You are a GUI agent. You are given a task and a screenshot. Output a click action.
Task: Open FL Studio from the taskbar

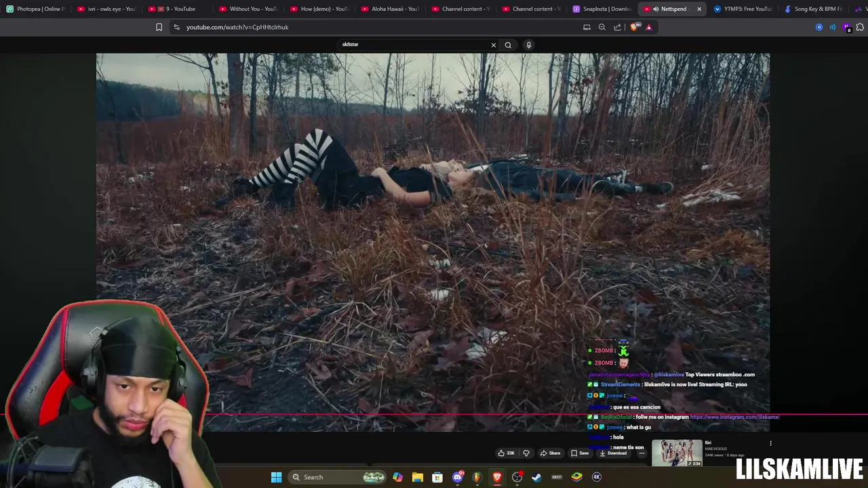point(477,477)
